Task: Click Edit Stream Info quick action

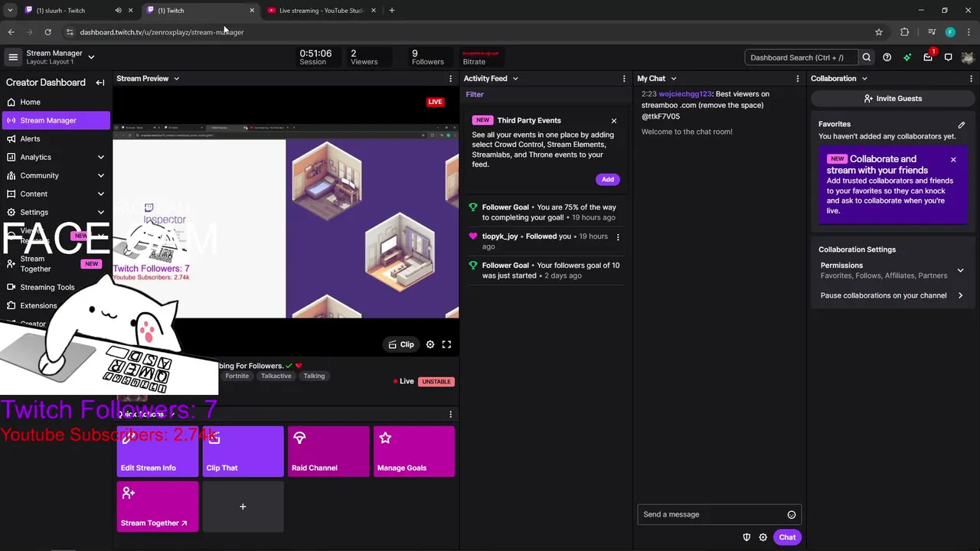Action: click(158, 452)
